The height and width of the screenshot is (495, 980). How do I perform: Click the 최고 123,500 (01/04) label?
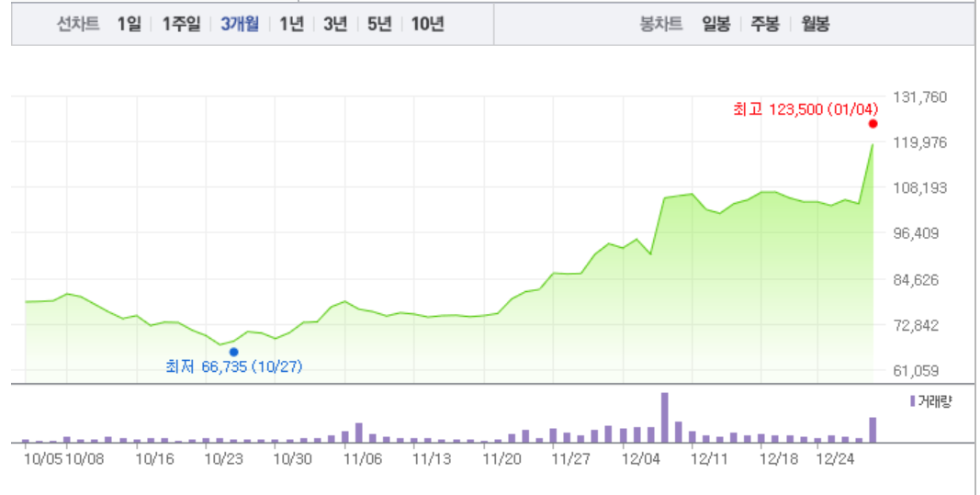[x=805, y=109]
